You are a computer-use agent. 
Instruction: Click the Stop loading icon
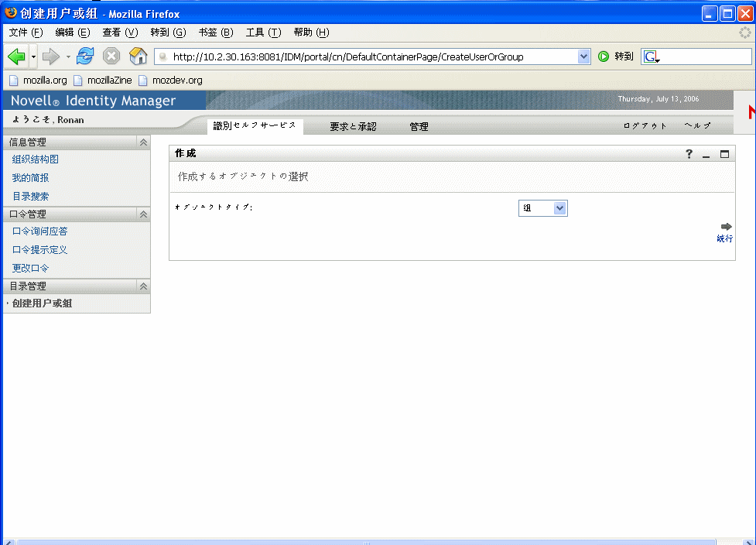click(x=111, y=56)
